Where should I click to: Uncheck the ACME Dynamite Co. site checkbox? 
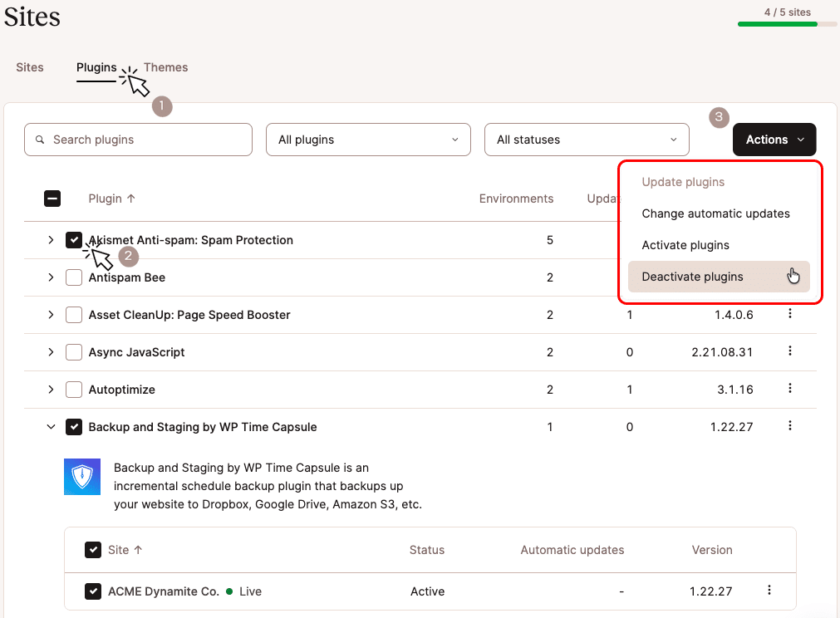[x=93, y=591]
